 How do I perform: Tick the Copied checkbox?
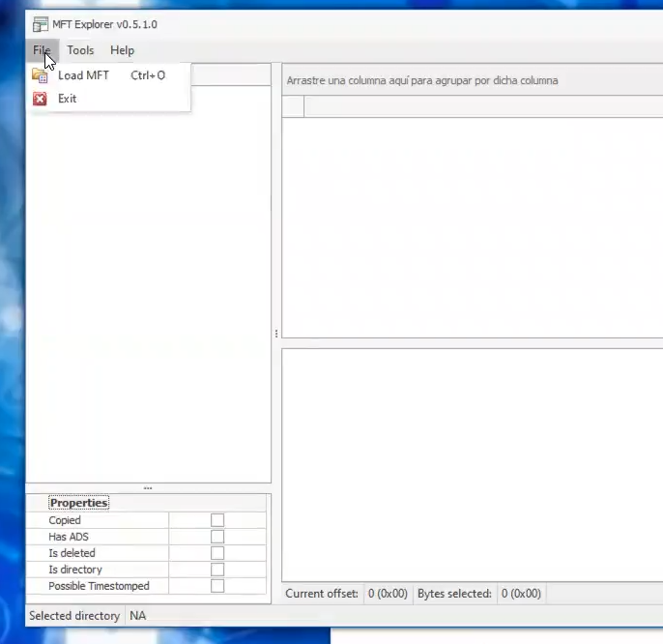[217, 520]
